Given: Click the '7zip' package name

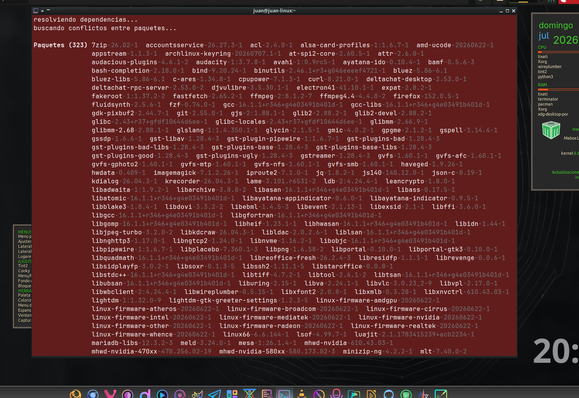Looking at the screenshot, I should coord(99,45).
